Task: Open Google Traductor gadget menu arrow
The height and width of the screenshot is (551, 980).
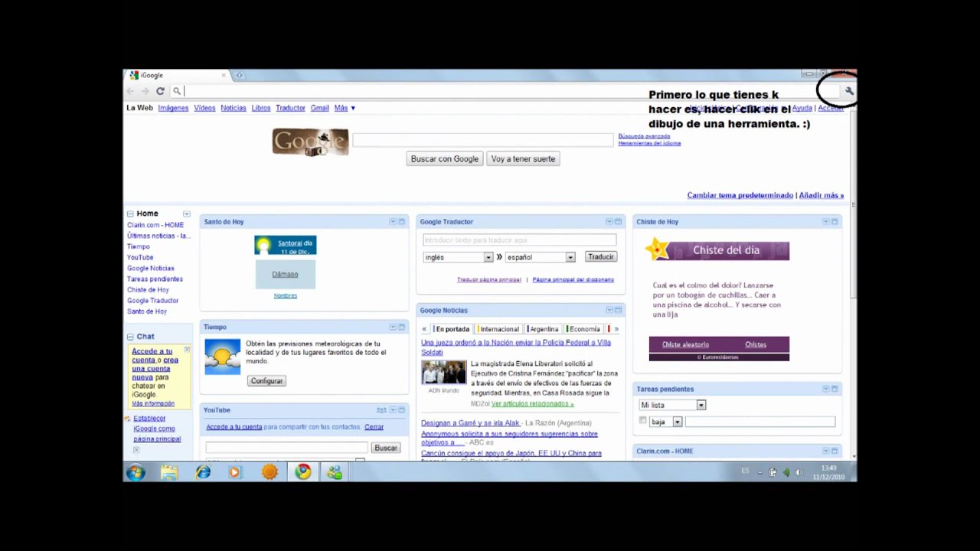Action: coord(609,222)
